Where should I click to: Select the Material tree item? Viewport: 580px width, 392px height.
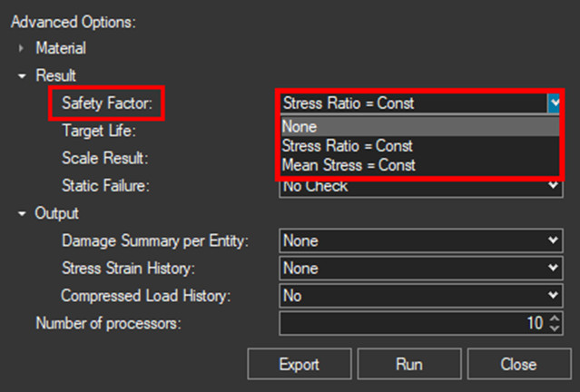(61, 48)
